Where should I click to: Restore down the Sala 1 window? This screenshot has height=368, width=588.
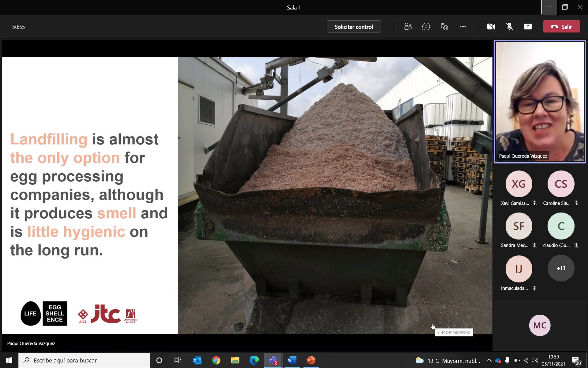click(565, 7)
